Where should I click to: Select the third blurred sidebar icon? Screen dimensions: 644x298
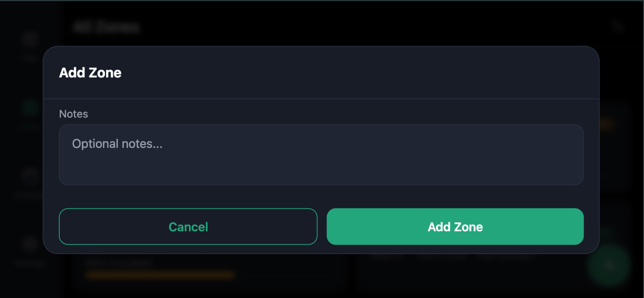(30, 175)
